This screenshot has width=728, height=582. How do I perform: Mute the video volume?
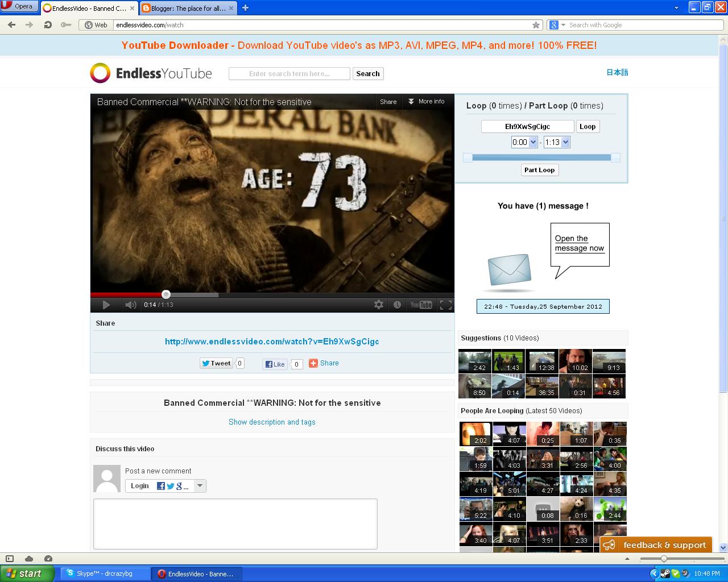click(x=131, y=305)
